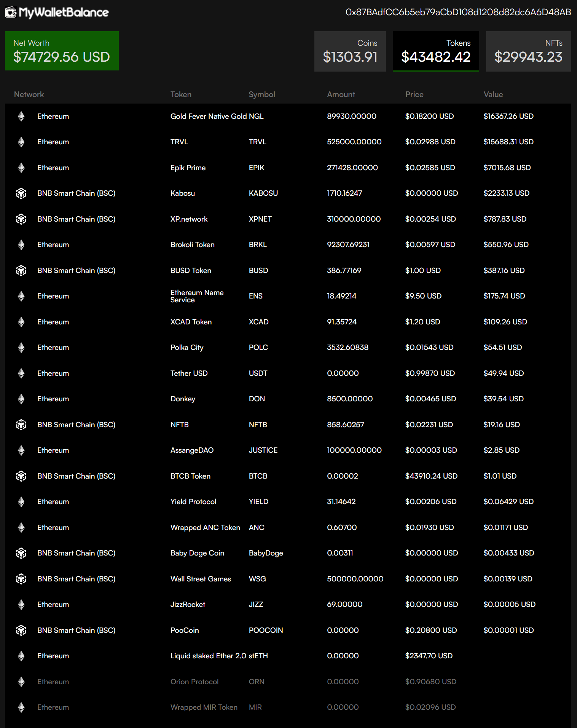Click Ethereum icon in Gold Fever Native Gold row

(x=21, y=116)
